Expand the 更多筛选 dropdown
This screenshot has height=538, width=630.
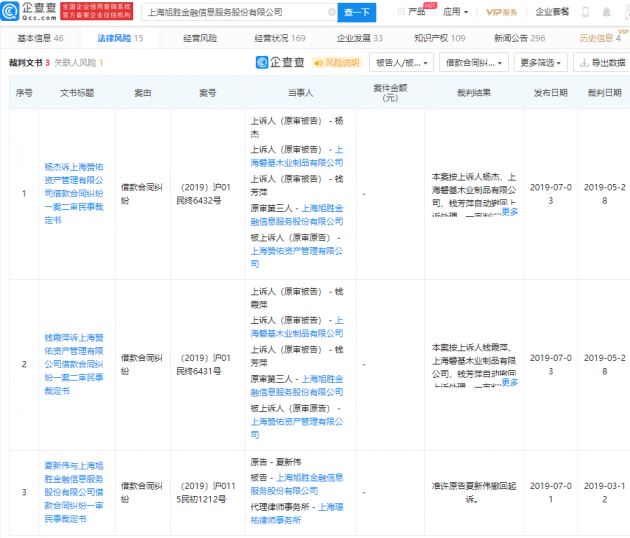tap(540, 63)
